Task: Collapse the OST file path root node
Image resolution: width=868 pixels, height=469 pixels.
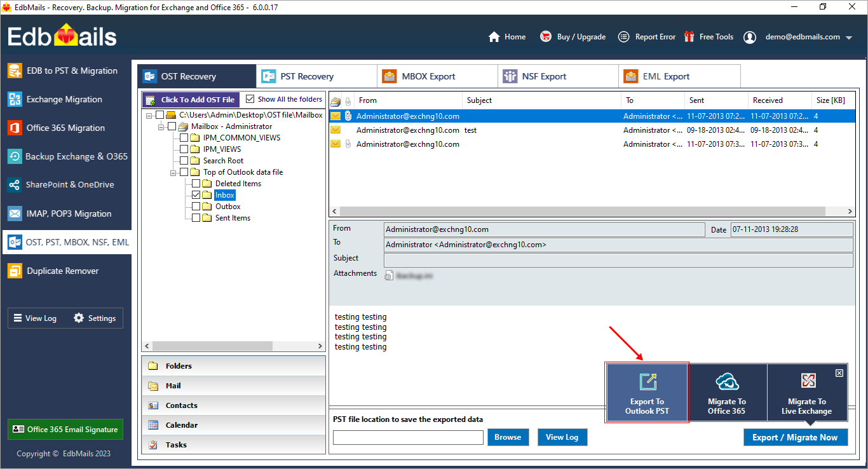Action: coord(149,116)
